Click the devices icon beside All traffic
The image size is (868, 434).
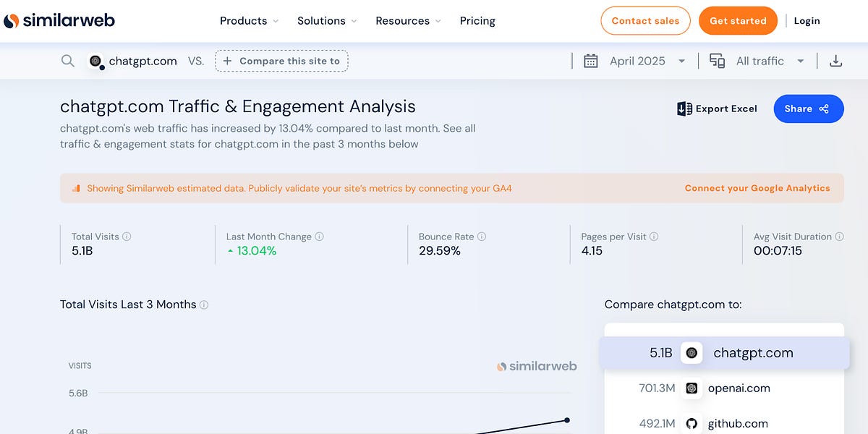pyautogui.click(x=717, y=61)
